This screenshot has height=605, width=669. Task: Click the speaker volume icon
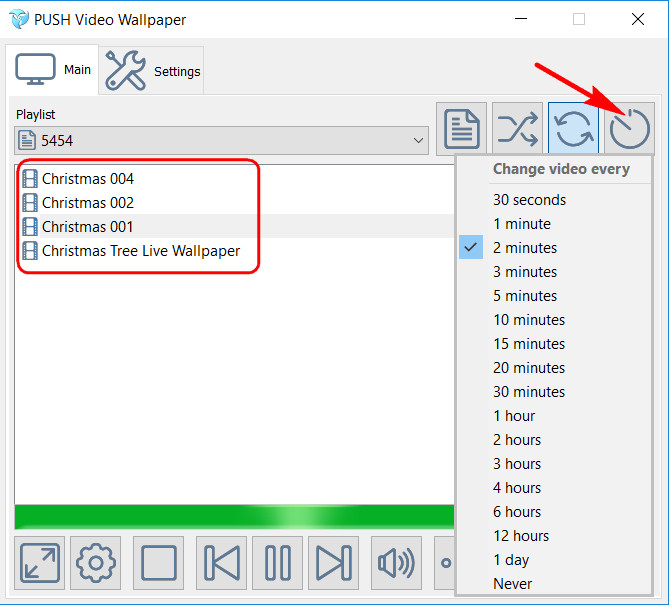pyautogui.click(x=396, y=563)
